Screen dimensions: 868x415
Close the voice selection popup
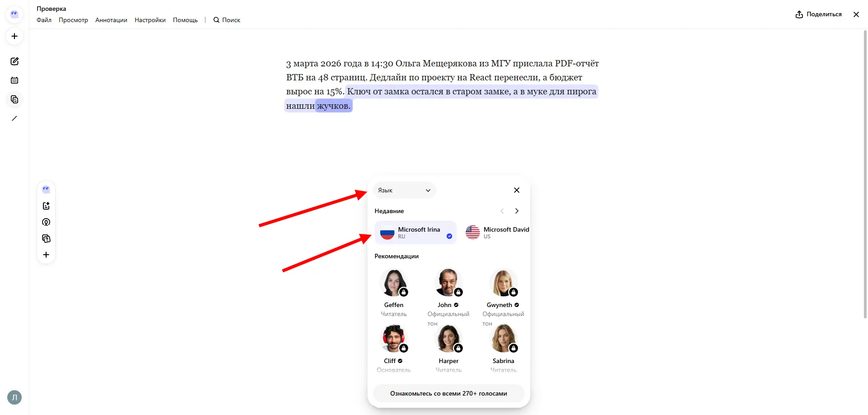coord(517,190)
